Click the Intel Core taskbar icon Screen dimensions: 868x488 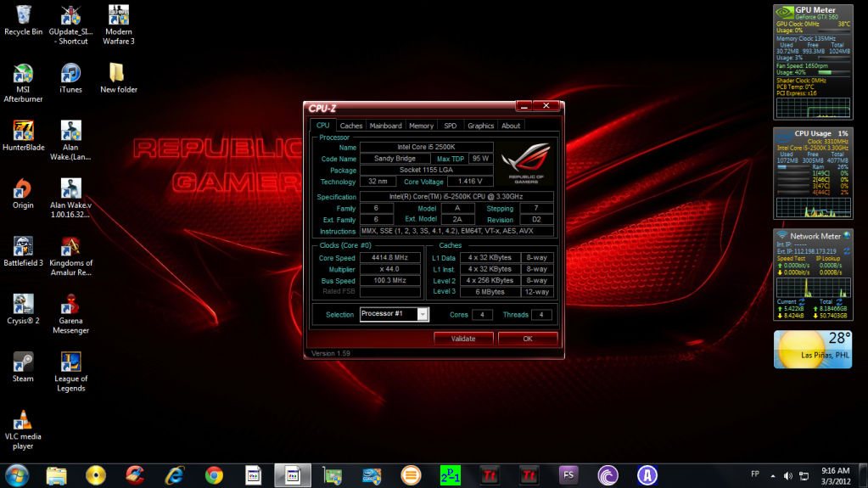[372, 475]
